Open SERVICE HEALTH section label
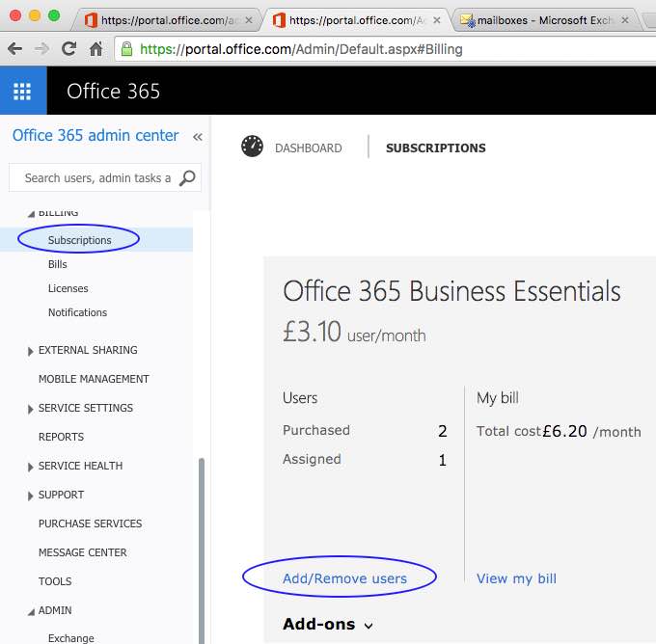The image size is (656, 644). [x=80, y=466]
